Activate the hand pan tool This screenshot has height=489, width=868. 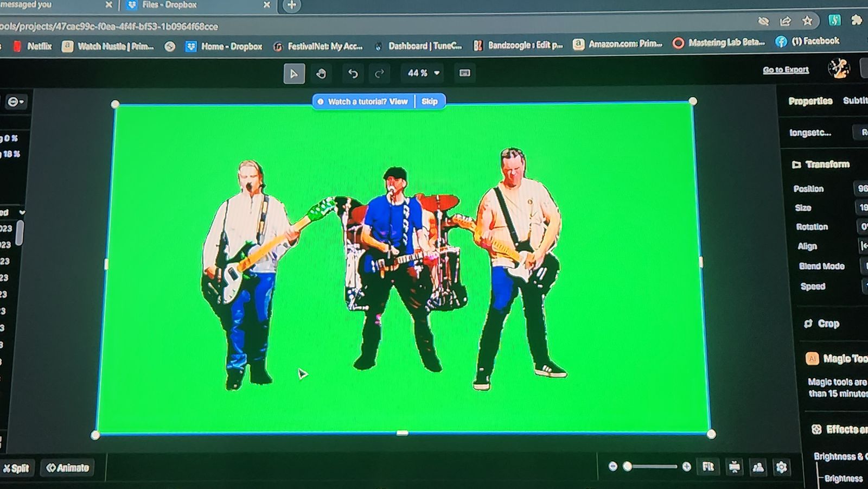click(x=321, y=74)
